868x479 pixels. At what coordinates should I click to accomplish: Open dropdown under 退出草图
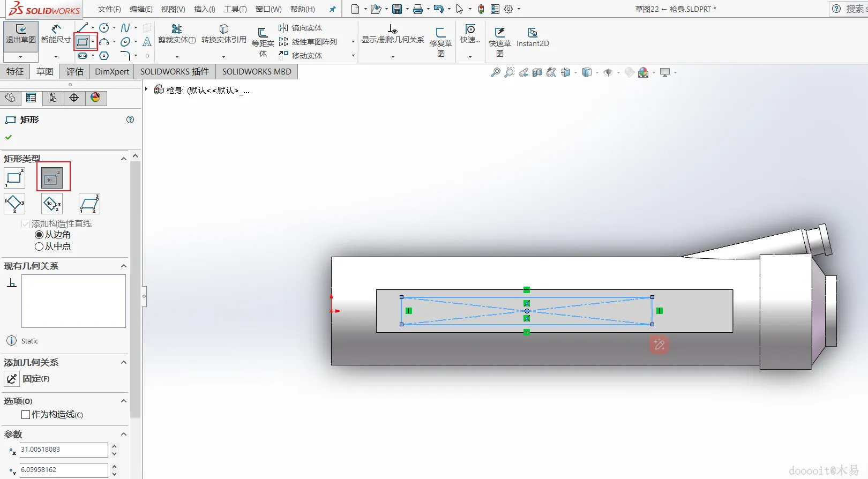[21, 57]
